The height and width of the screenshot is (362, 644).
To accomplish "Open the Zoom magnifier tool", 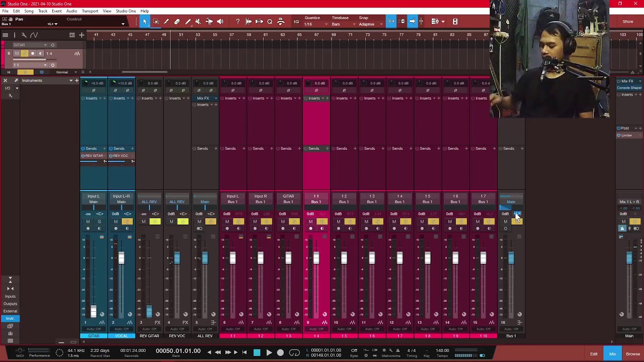I will click(x=270, y=22).
